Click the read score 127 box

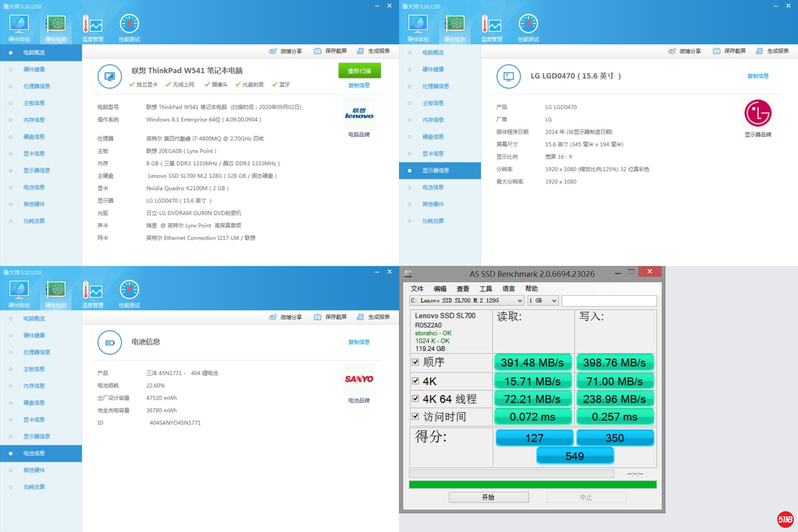pyautogui.click(x=534, y=438)
